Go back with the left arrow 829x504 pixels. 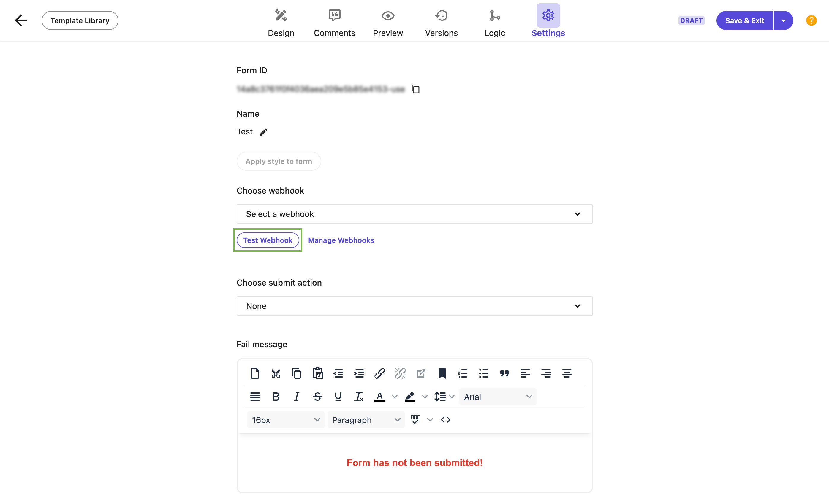(x=21, y=20)
